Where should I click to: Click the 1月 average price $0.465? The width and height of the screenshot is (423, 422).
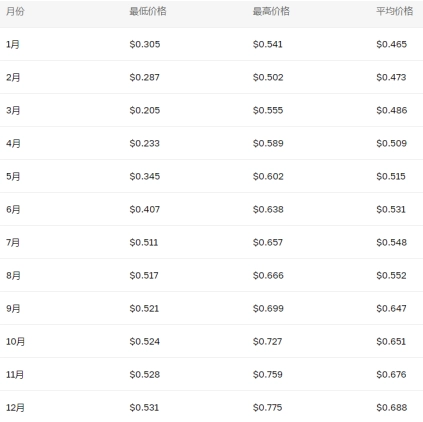click(x=392, y=44)
